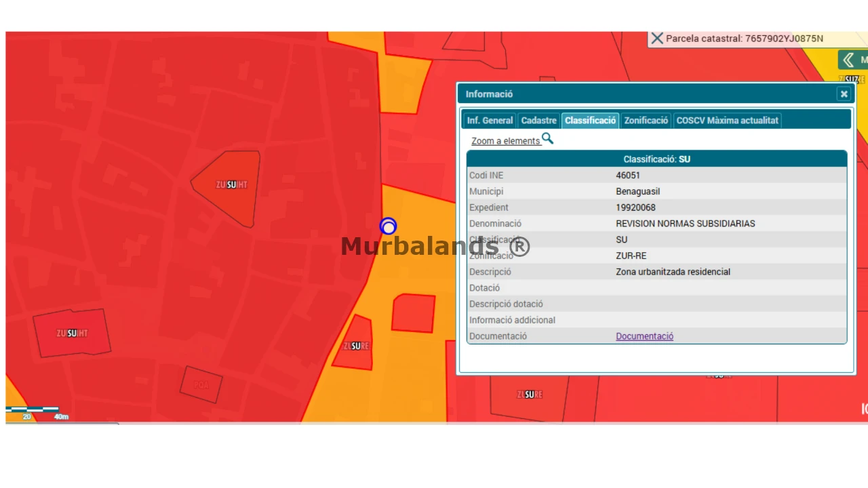
Task: Click the Expedient value 19920068
Action: (x=635, y=207)
